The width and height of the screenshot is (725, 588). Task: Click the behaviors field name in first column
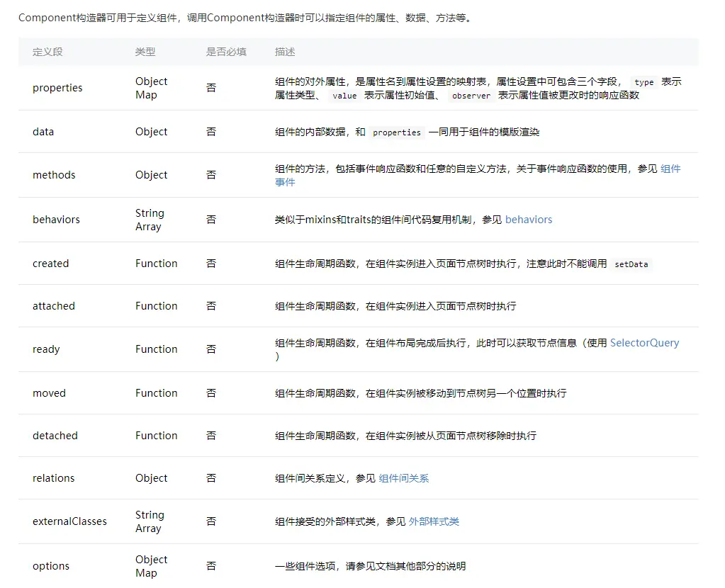[56, 220]
